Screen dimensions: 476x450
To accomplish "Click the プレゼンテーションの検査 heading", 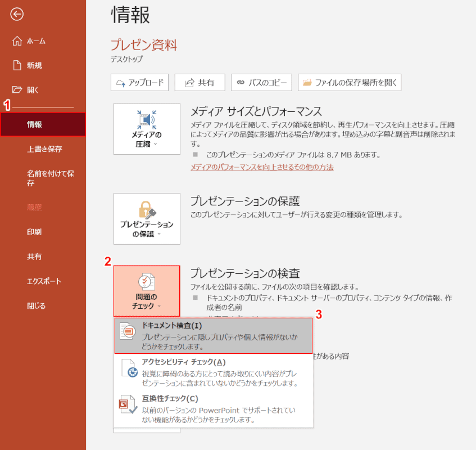I will click(245, 273).
